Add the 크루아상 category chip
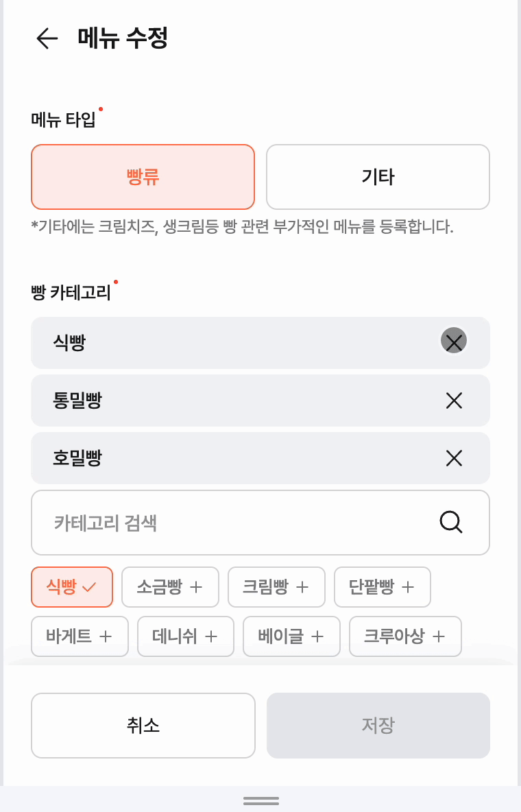This screenshot has width=521, height=812. [x=405, y=636]
